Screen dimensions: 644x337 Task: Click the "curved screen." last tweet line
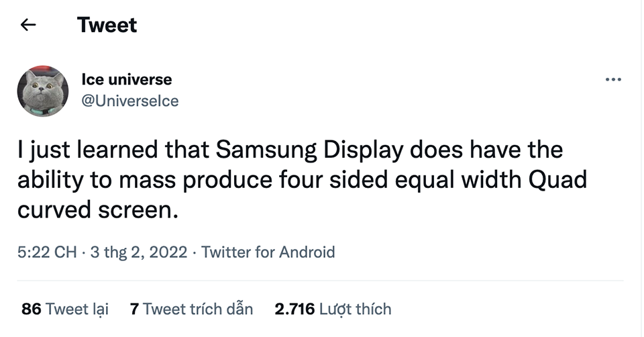coord(98,210)
